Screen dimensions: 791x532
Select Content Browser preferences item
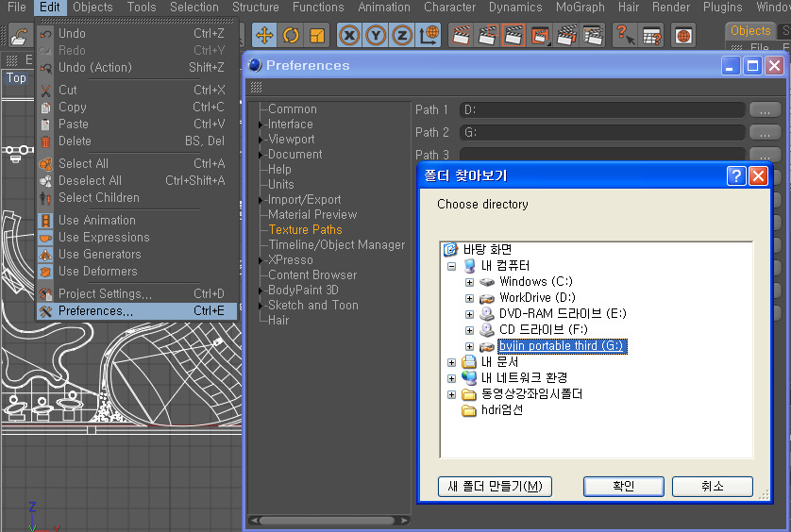pos(312,275)
